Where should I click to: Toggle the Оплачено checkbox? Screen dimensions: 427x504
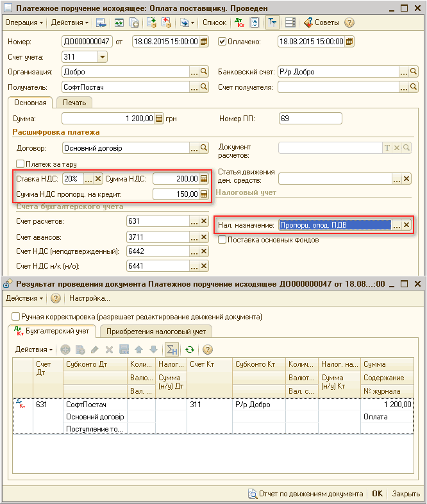pyautogui.click(x=222, y=42)
